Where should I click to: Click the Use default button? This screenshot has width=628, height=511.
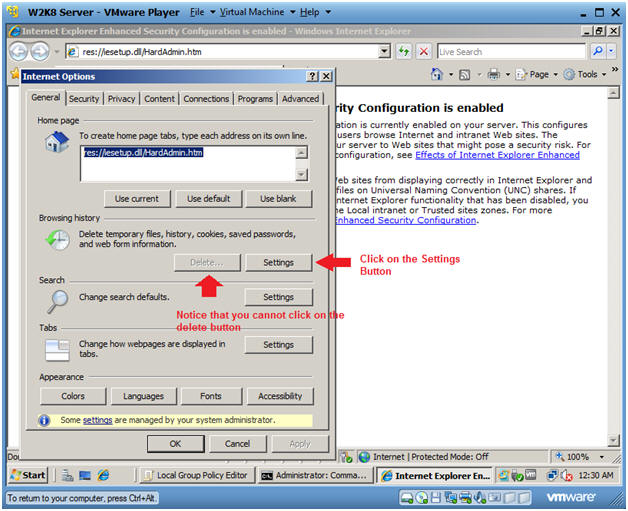[x=209, y=199]
